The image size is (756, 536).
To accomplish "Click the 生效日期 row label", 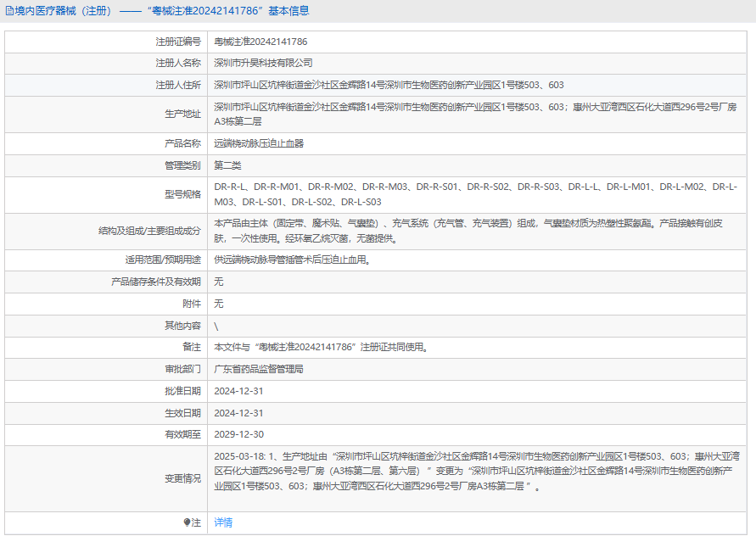I will [182, 413].
